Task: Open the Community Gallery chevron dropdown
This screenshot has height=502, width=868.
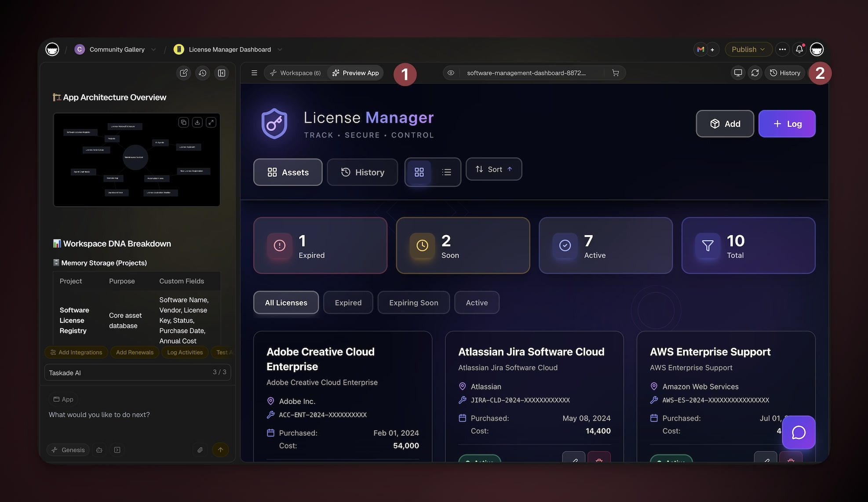Action: 153,50
